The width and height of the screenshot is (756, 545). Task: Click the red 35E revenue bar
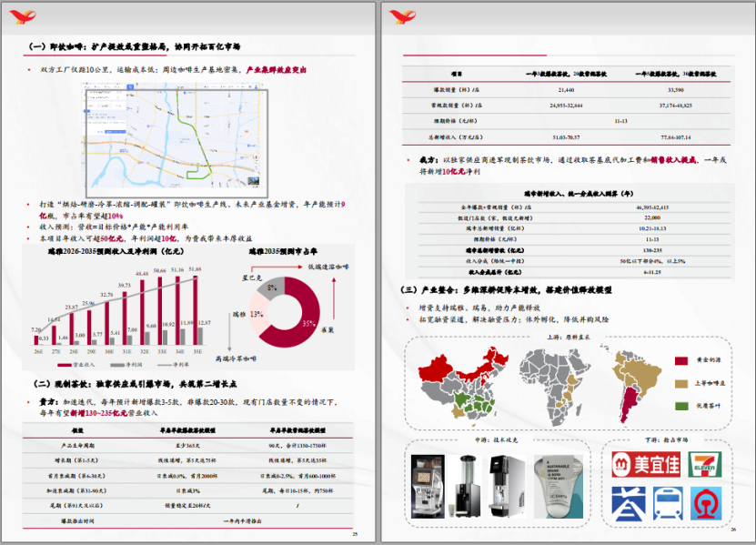196,309
